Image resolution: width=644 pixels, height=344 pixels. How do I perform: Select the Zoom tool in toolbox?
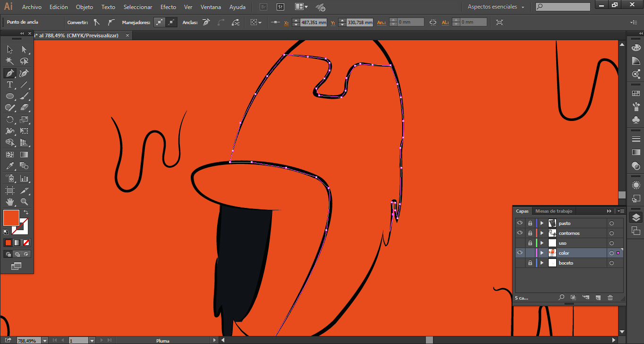pyautogui.click(x=24, y=202)
